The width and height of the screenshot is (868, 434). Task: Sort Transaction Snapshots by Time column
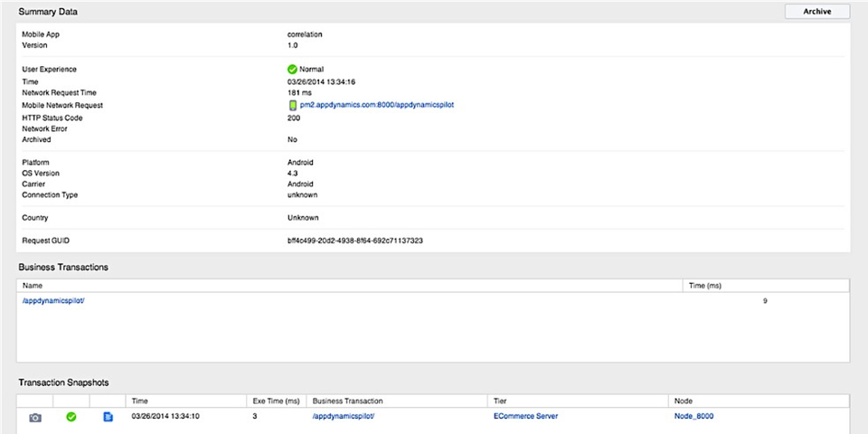140,401
